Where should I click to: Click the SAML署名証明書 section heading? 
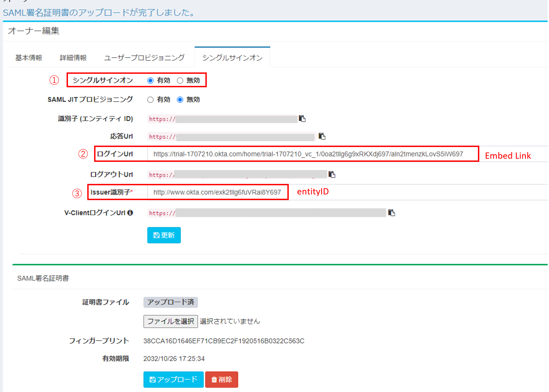43,278
